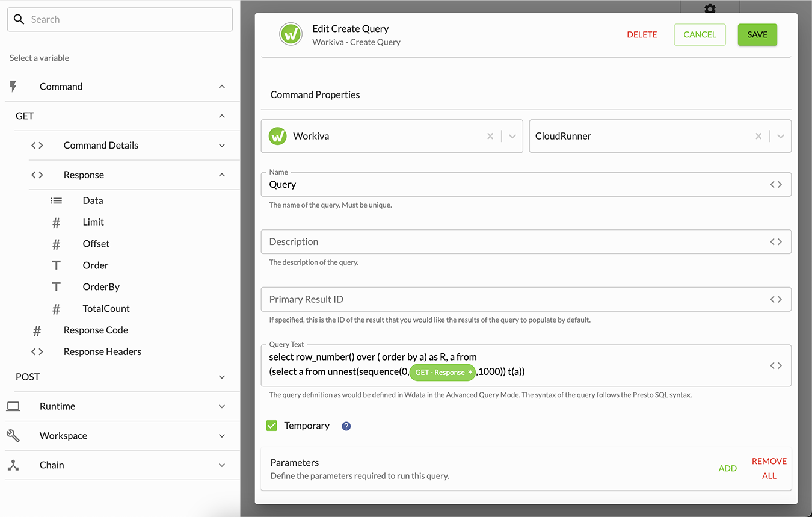The image size is (812, 517).
Task: Click the Data list icon
Action: click(57, 201)
